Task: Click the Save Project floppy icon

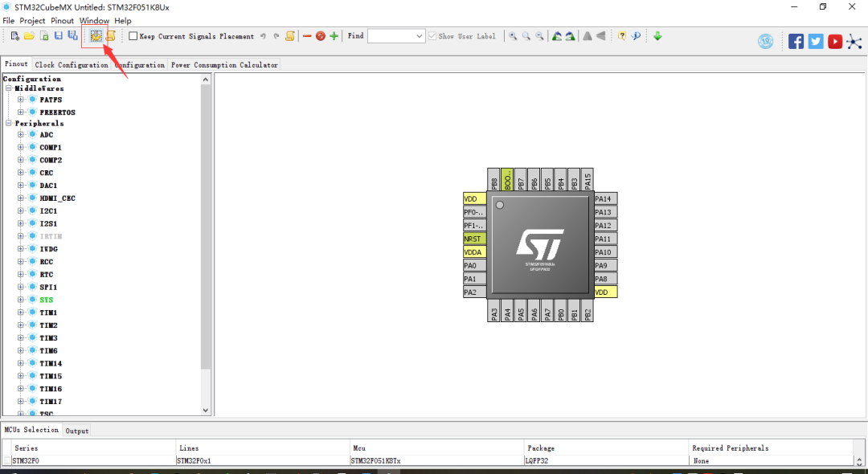Action: pos(58,36)
